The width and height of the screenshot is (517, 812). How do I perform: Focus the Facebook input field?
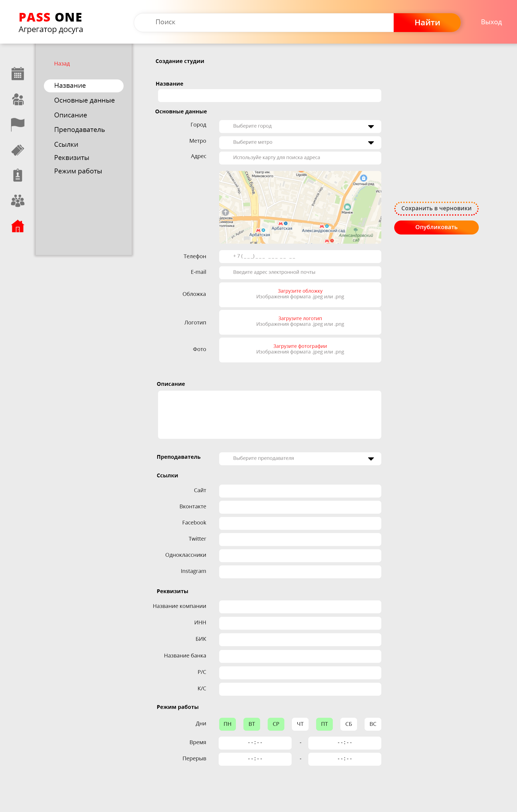300,523
